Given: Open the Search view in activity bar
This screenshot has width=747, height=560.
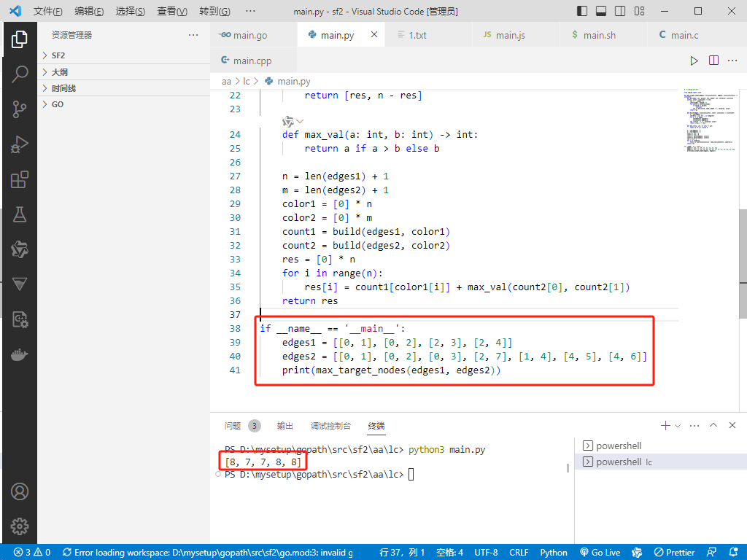Looking at the screenshot, I should tap(20, 74).
